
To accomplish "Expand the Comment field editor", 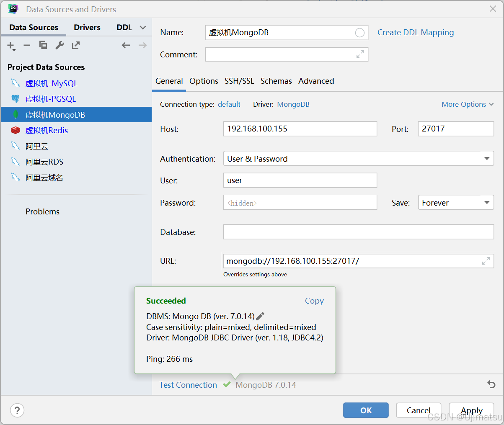I will (x=360, y=54).
